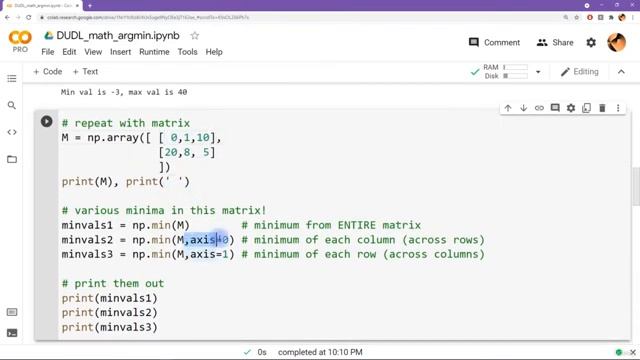Image resolution: width=640 pixels, height=360 pixels.
Task: Open user account avatar
Action: tap(616, 42)
